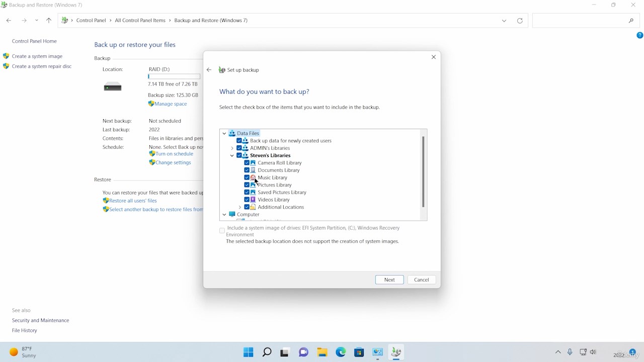Click Restore all users' files link
The image size is (644, 362).
(133, 201)
